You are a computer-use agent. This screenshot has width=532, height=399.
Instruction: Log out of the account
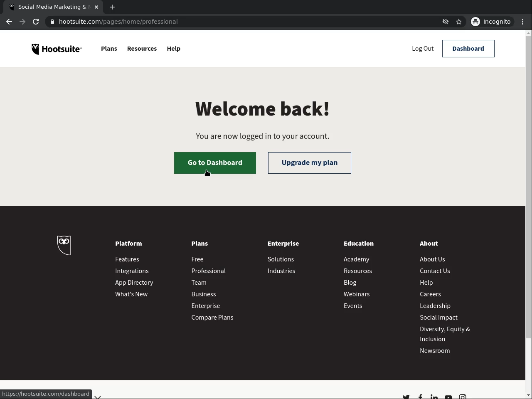pyautogui.click(x=423, y=49)
